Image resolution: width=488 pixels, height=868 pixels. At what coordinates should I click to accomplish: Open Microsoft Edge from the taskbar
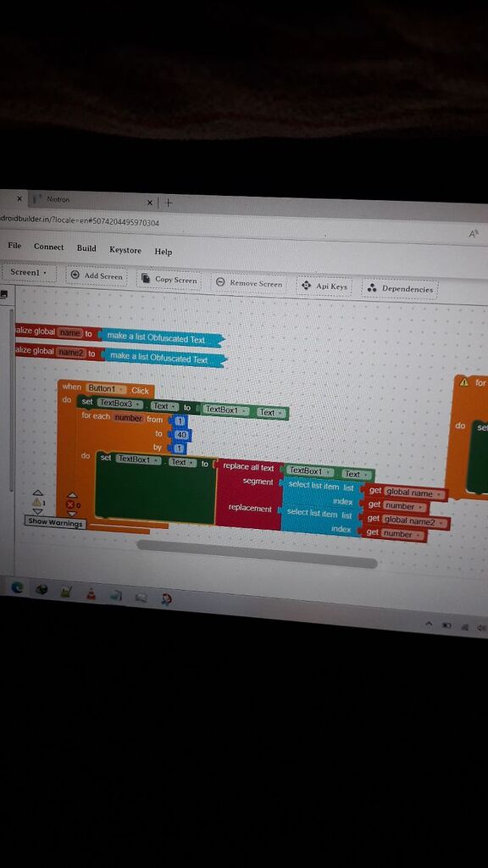click(x=18, y=588)
